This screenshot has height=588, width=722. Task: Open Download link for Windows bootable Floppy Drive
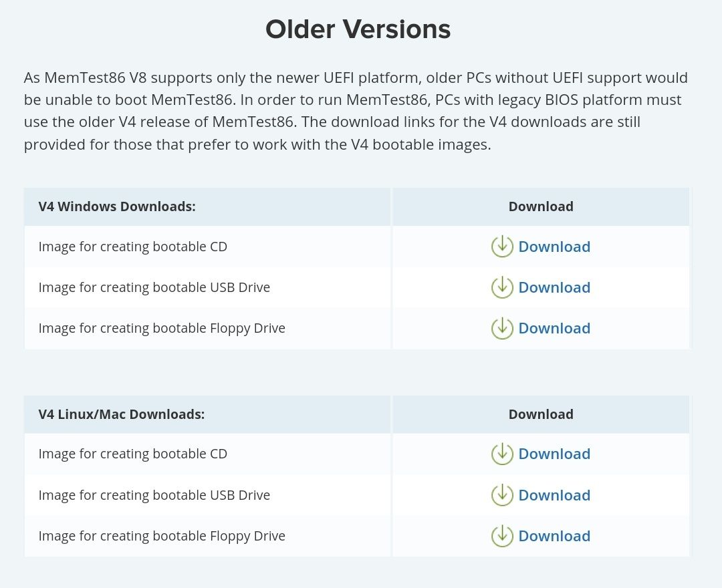pos(554,328)
